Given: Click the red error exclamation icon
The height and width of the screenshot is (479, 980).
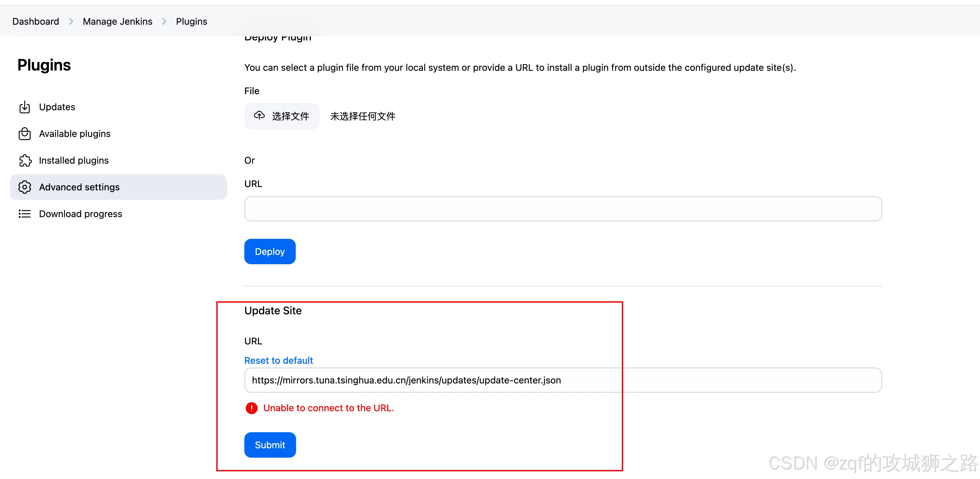Looking at the screenshot, I should (x=251, y=408).
